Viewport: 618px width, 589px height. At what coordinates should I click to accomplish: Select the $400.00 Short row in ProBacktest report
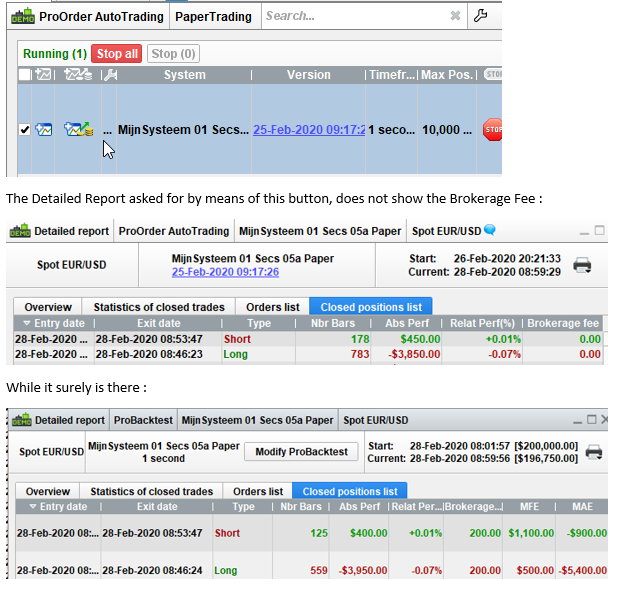coord(312,533)
